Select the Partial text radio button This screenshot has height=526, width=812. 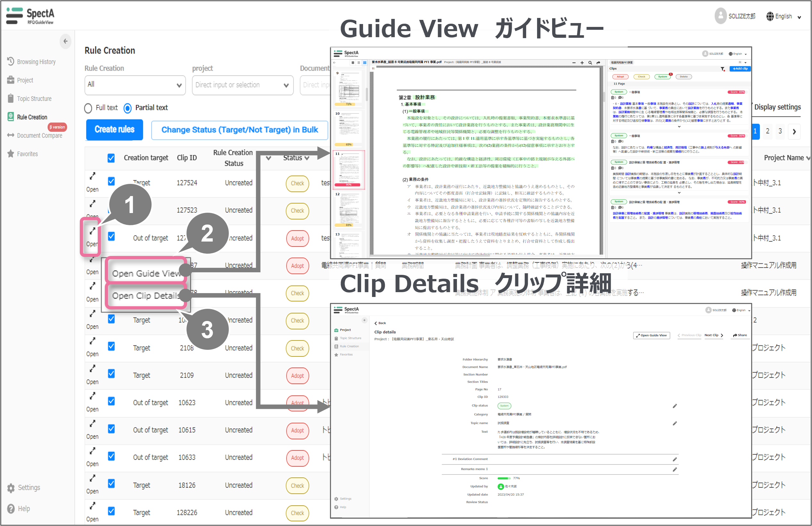pos(128,108)
